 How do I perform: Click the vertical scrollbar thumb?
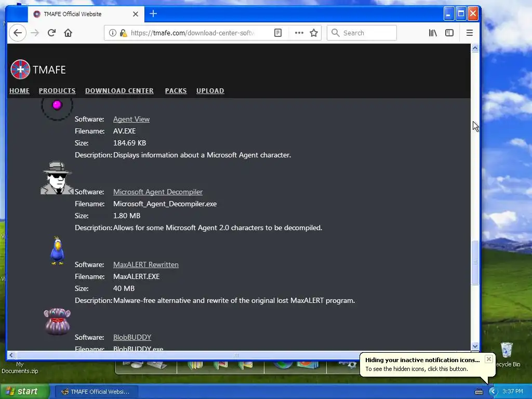[x=475, y=262]
